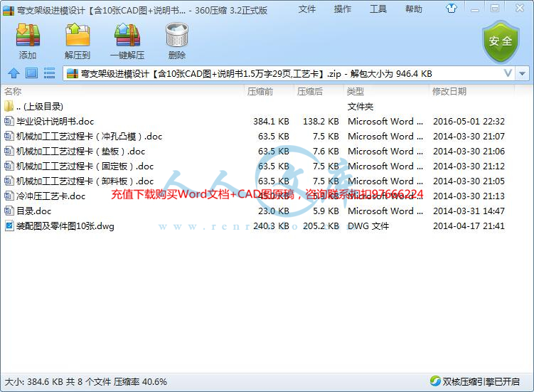Click the 205.2 KB compressed size value
The height and width of the screenshot is (392, 534).
pos(321,226)
